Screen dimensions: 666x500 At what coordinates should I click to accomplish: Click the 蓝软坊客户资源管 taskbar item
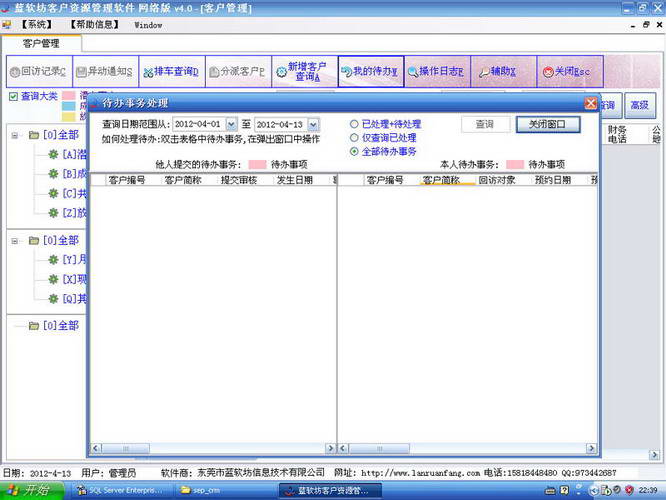tap(330, 491)
